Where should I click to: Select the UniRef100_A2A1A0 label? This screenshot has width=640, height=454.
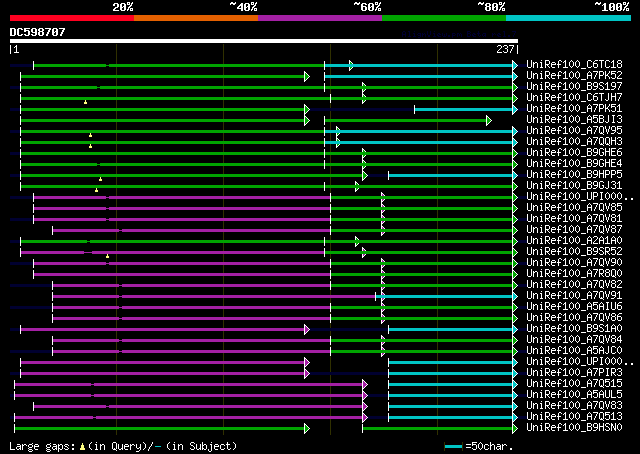click(574, 241)
